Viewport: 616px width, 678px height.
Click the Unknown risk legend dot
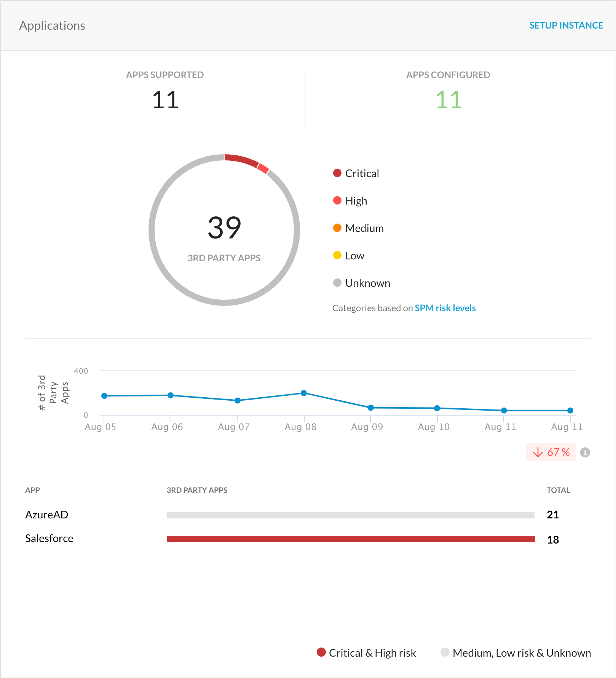[x=337, y=283]
